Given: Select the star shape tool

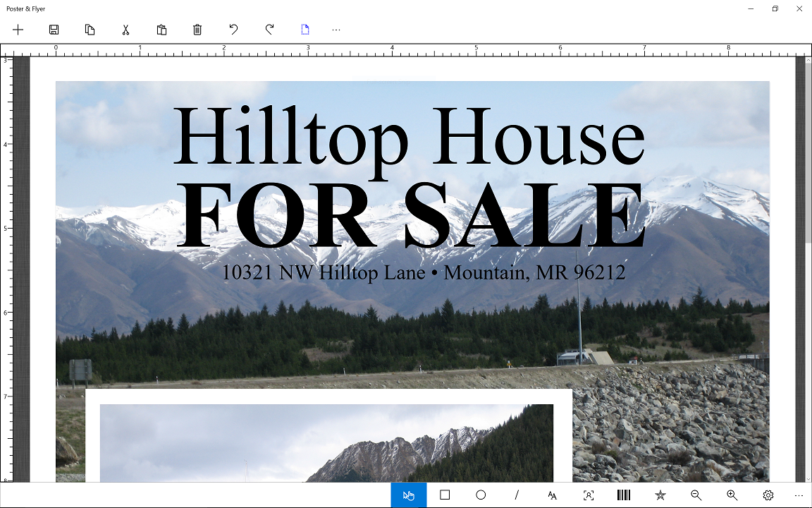Looking at the screenshot, I should (x=660, y=495).
